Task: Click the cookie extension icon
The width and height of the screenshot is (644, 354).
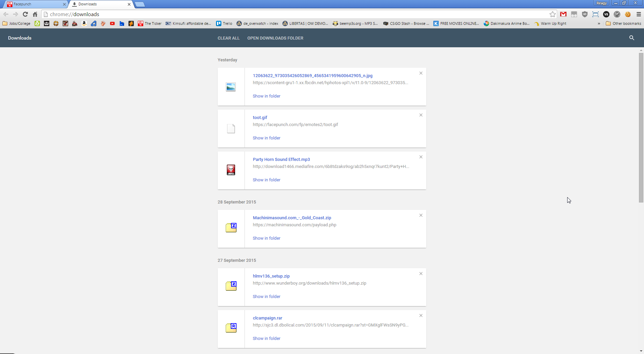Action: point(628,14)
